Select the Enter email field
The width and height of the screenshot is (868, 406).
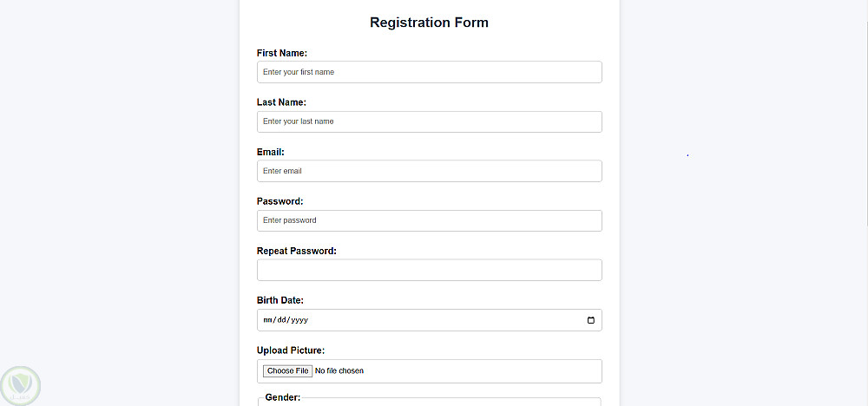(x=429, y=171)
